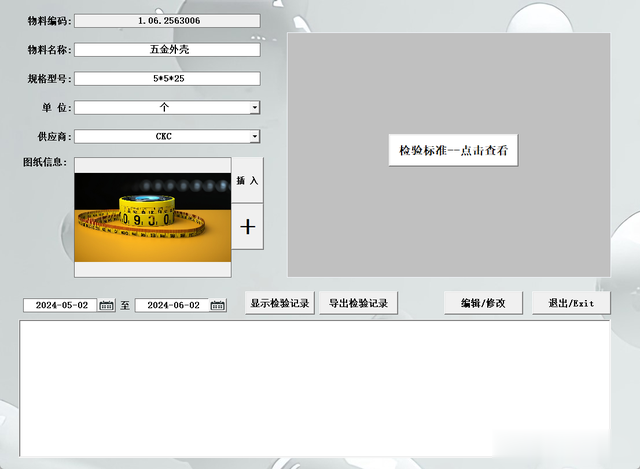Click 检验标准--点击查看 button
This screenshot has height=469, width=640.
453,150
